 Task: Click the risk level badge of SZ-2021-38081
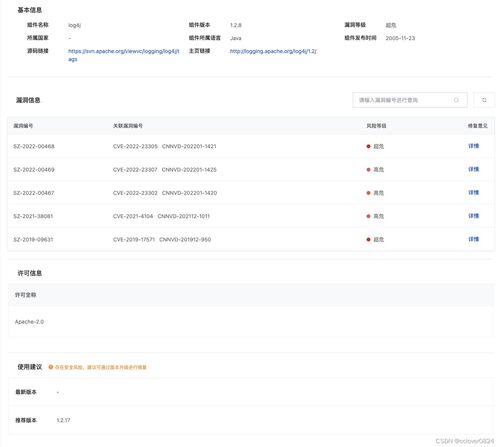[x=375, y=216]
